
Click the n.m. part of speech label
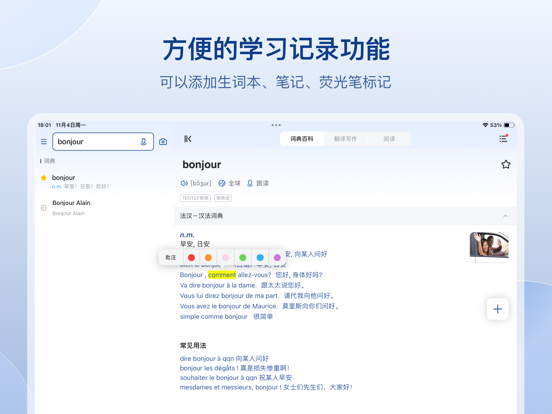[x=187, y=235]
